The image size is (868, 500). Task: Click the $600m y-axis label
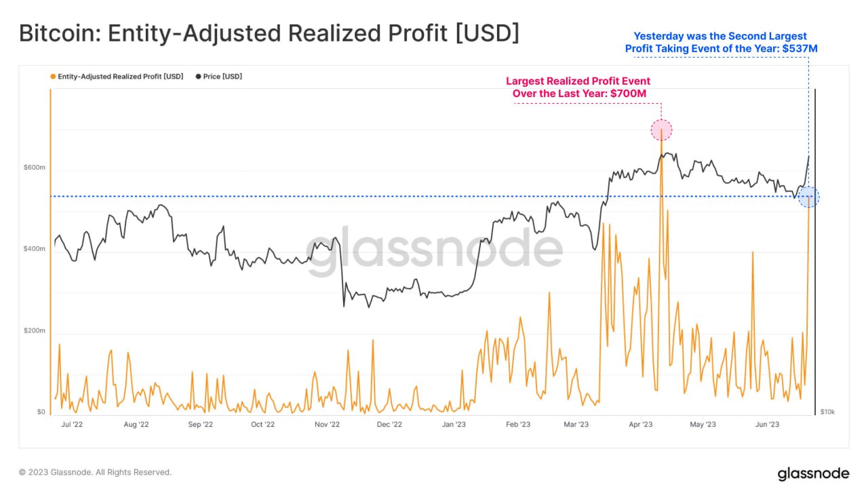36,167
